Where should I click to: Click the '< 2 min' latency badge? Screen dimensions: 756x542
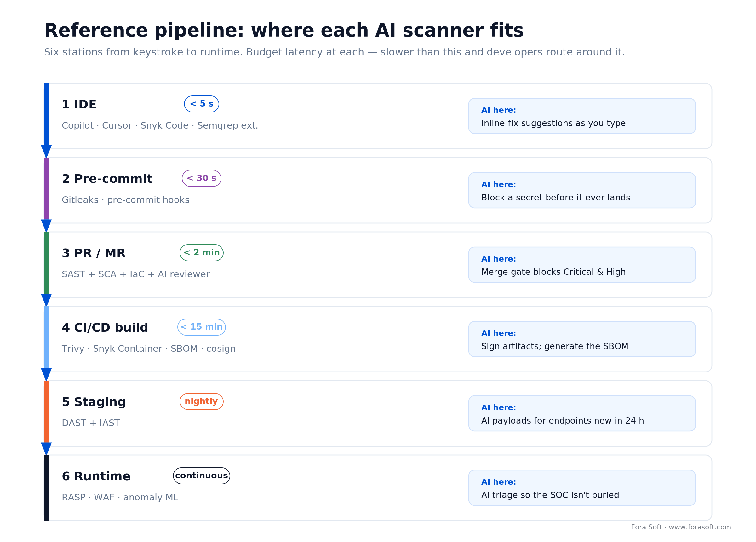pyautogui.click(x=201, y=253)
